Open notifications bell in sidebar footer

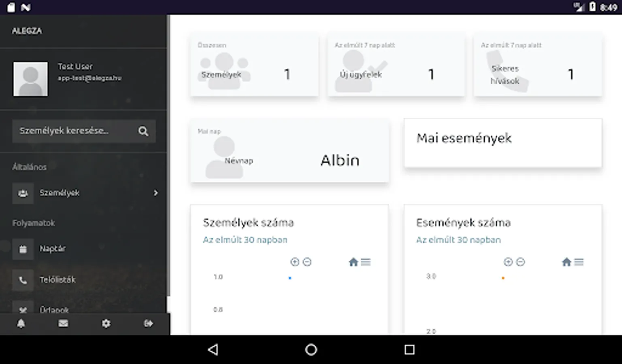21,324
